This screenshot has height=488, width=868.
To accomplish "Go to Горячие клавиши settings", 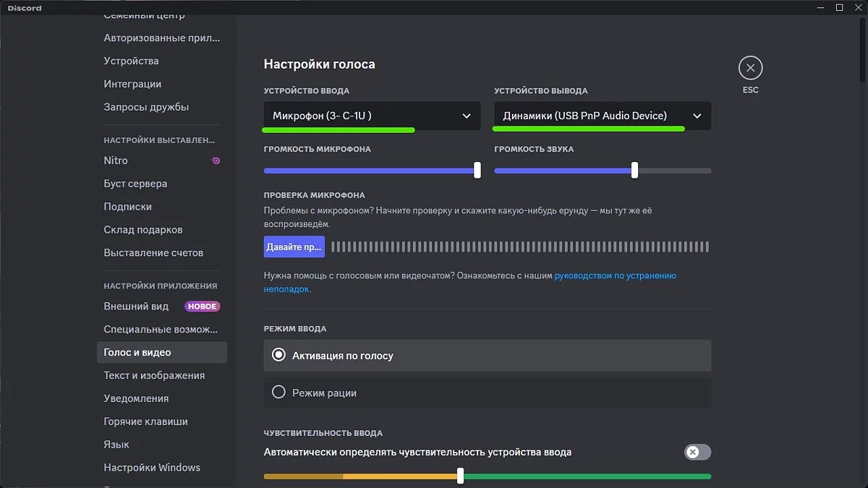I will [145, 421].
